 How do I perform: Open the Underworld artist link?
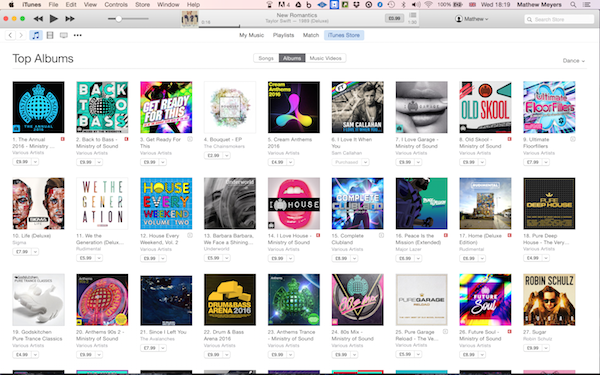(x=217, y=249)
